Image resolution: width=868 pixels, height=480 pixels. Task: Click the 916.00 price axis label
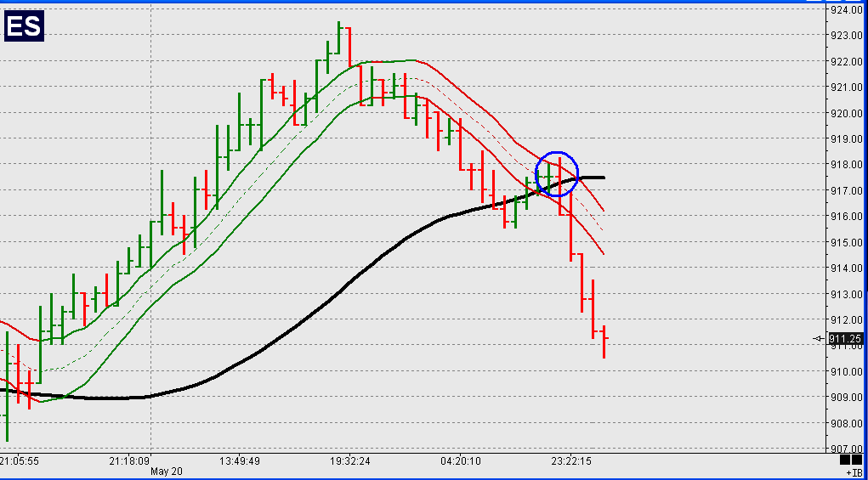pyautogui.click(x=846, y=217)
